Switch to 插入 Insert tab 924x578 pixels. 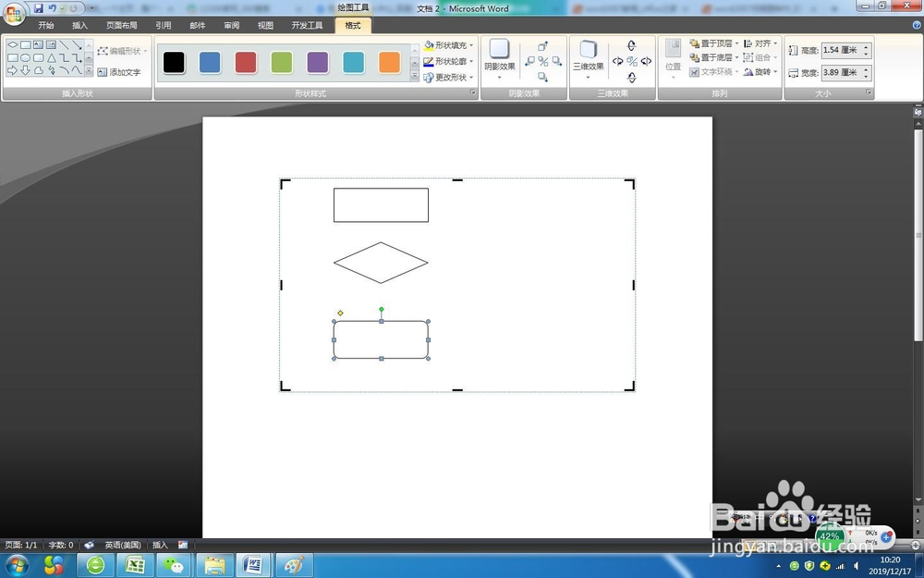tap(79, 25)
